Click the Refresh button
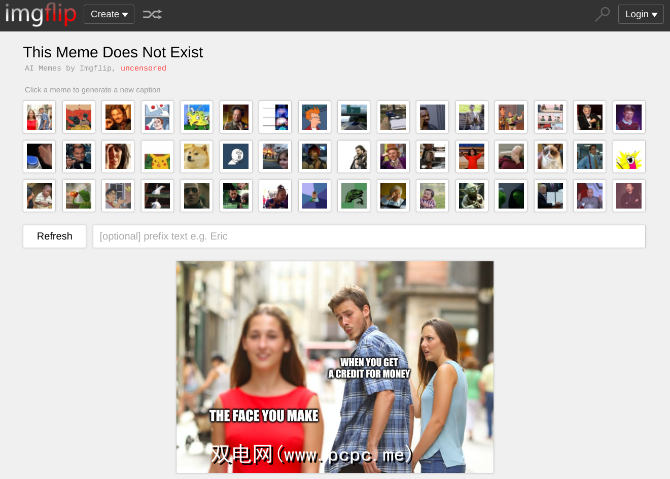Viewport: 670px width, 479px height. click(55, 236)
